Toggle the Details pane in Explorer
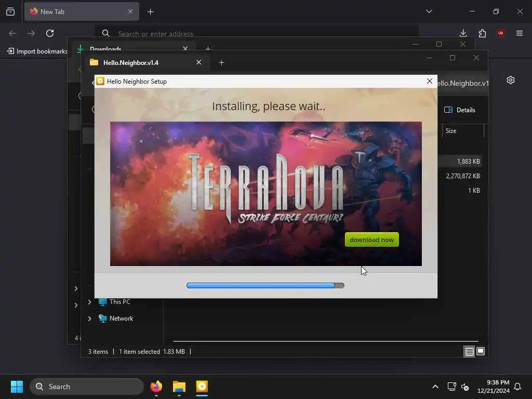Viewport: 532px width, 399px height. click(459, 110)
